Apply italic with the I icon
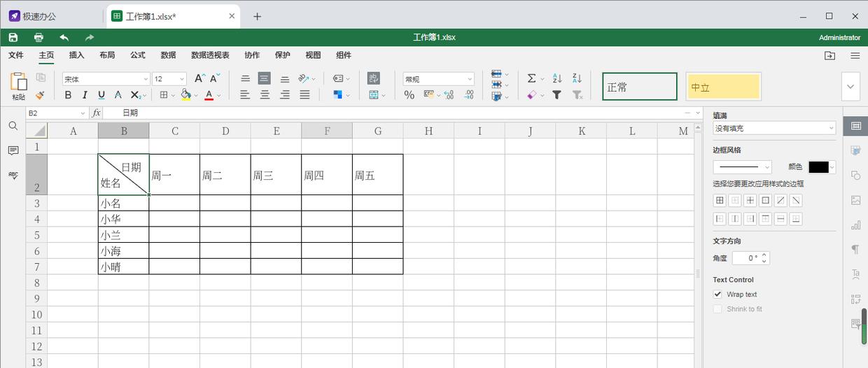The width and height of the screenshot is (868, 368). [85, 95]
